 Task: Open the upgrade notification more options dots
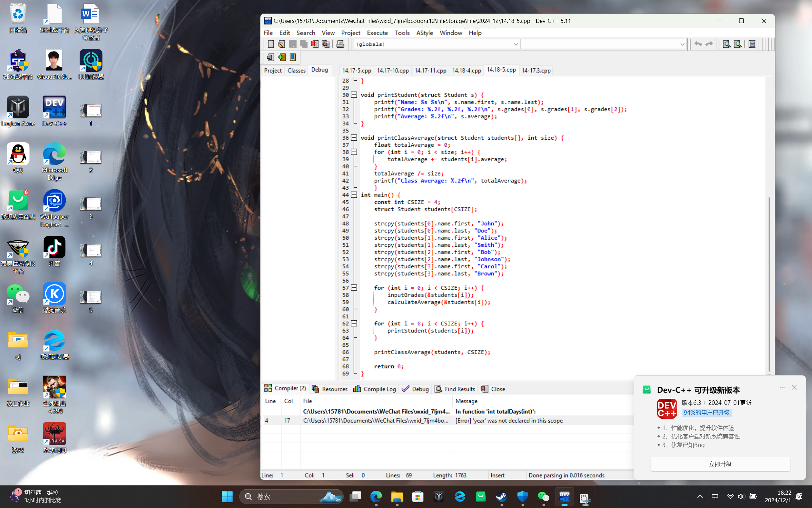782,387
